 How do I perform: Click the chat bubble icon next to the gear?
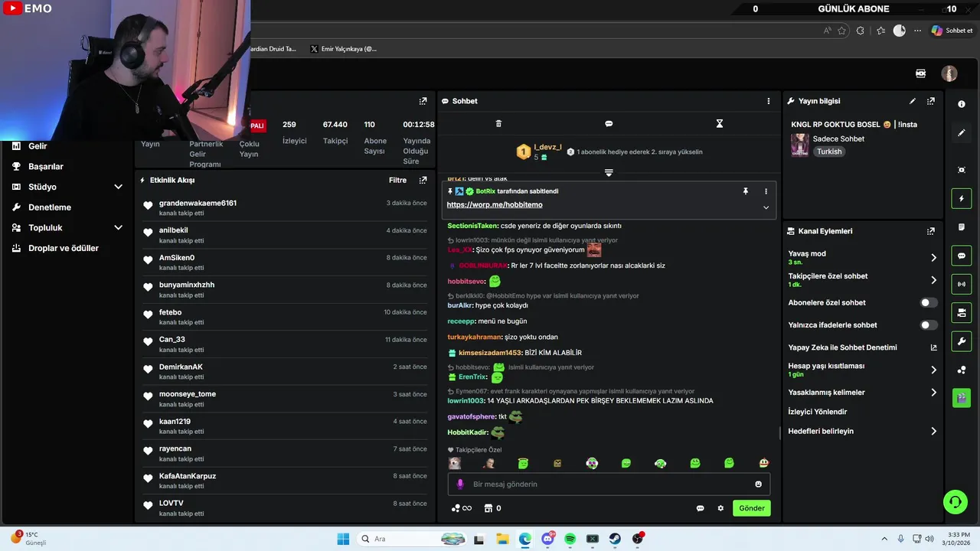(700, 508)
